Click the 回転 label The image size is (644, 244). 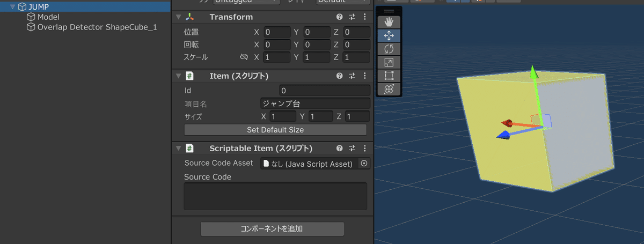coord(192,45)
